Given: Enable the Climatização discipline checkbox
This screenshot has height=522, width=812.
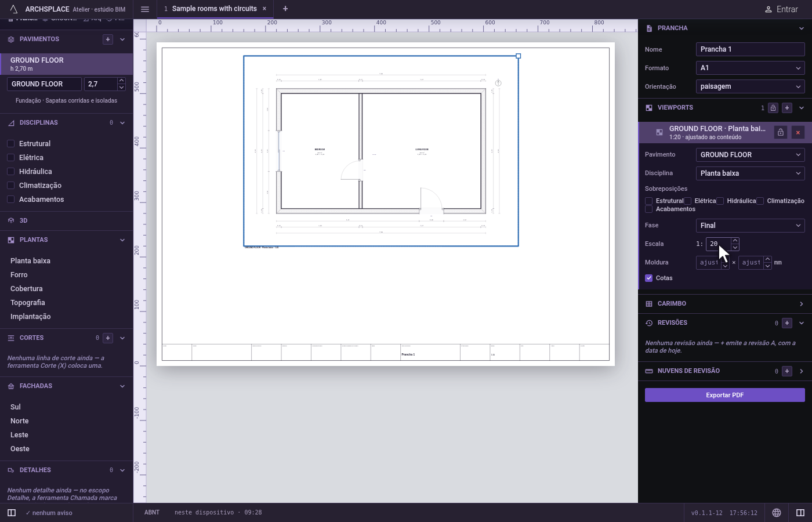Looking at the screenshot, I should click(10, 186).
